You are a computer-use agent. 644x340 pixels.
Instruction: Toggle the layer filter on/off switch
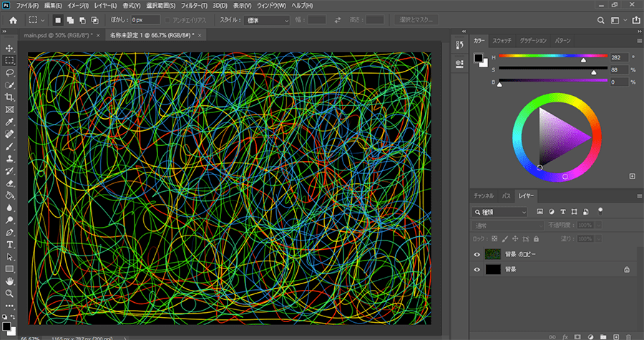600,210
